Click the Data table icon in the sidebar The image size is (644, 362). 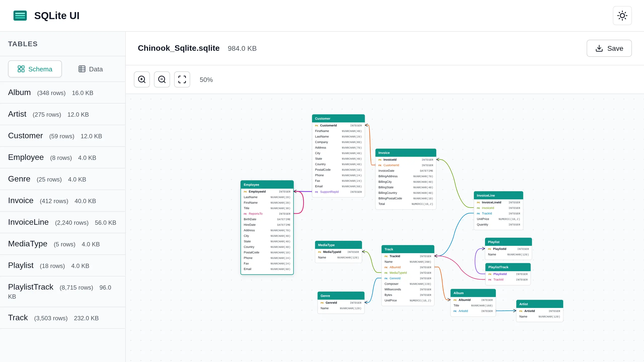coord(82,69)
